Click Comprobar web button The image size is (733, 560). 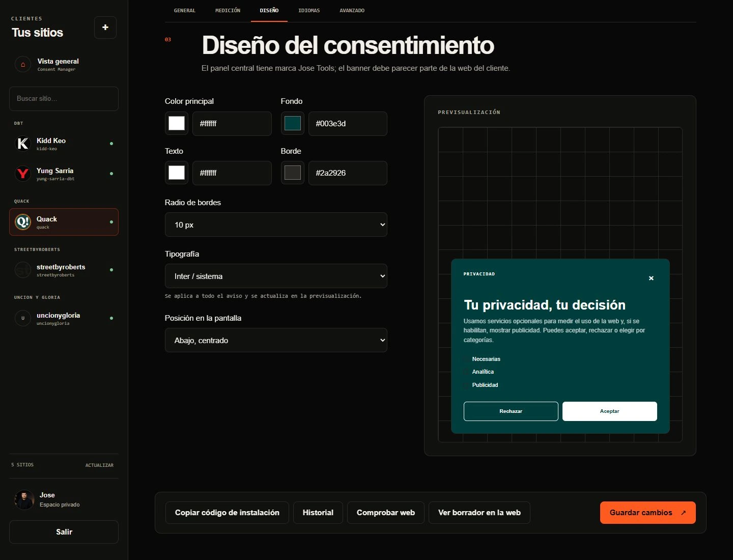click(x=386, y=513)
